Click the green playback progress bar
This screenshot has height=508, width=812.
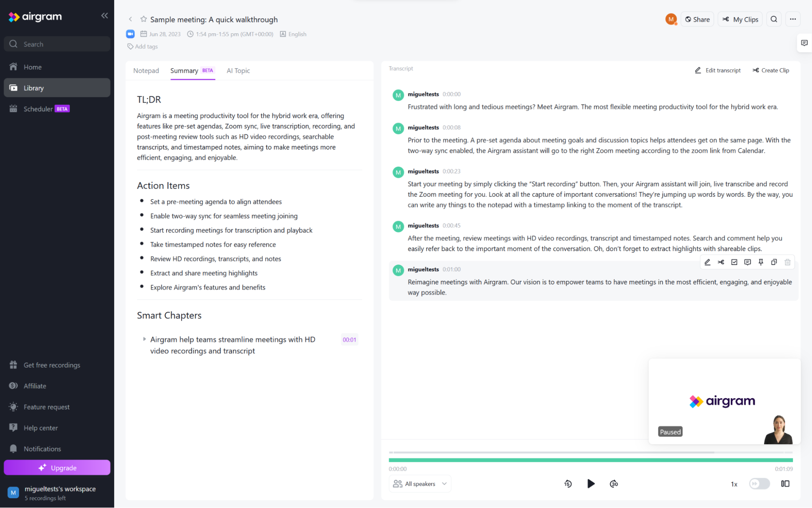click(591, 460)
